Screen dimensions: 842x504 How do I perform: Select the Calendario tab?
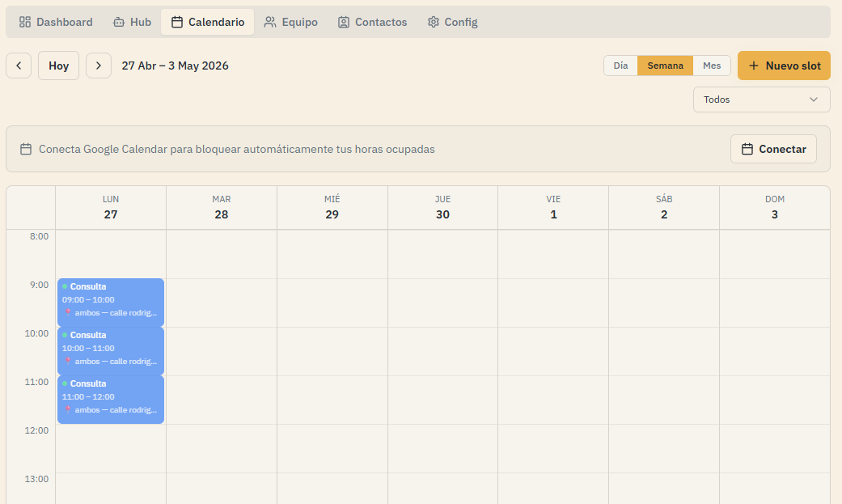click(208, 22)
